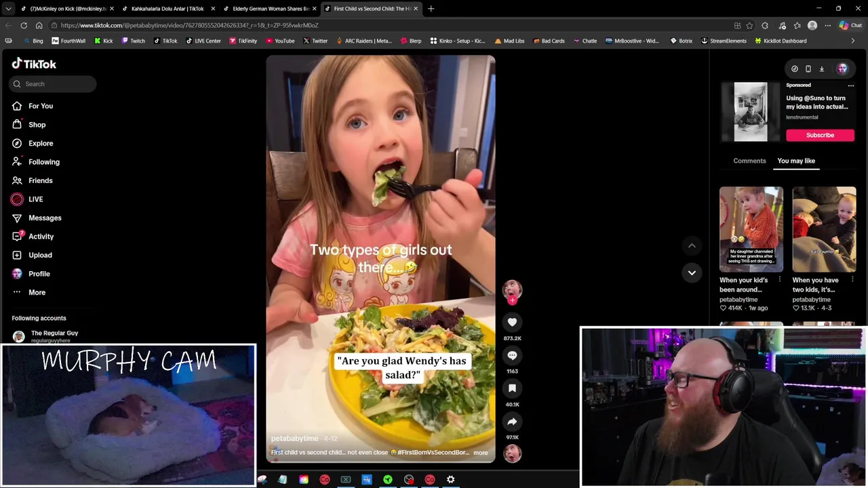The width and height of the screenshot is (868, 488).
Task: Open the media control music icon
Action: (782, 26)
